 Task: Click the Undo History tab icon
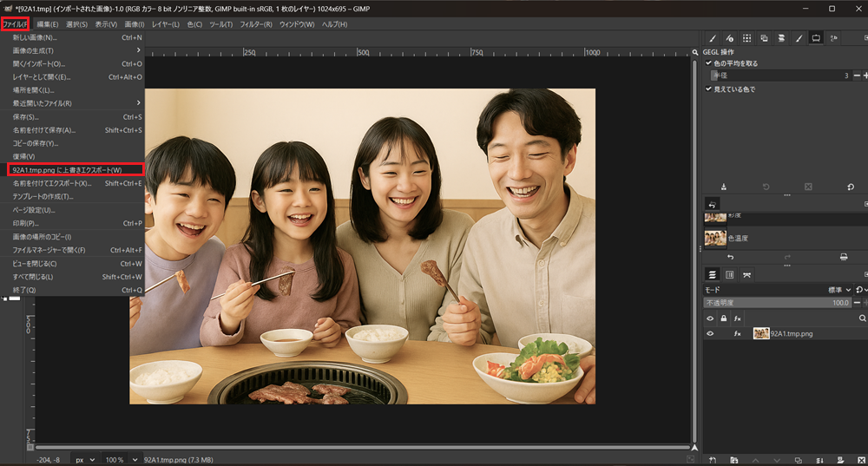tap(712, 204)
